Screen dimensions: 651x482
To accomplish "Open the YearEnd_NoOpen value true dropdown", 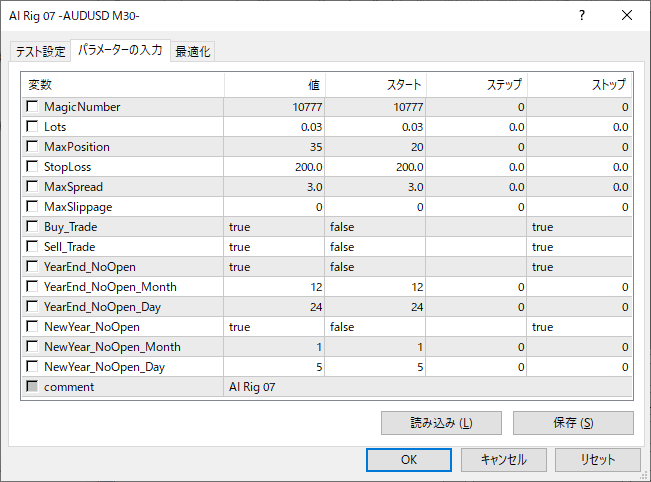I will click(274, 267).
